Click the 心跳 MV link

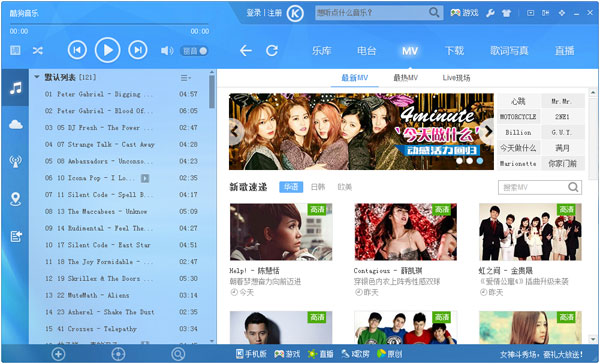click(518, 101)
